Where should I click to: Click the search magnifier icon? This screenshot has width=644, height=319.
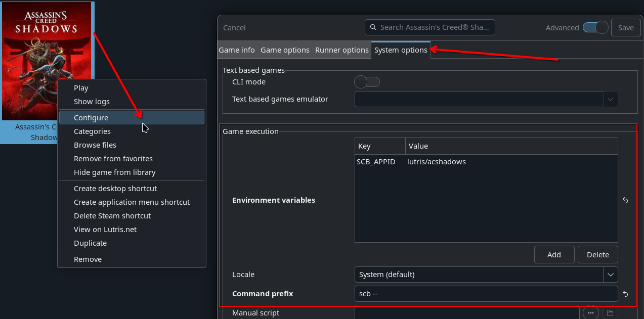[373, 27]
